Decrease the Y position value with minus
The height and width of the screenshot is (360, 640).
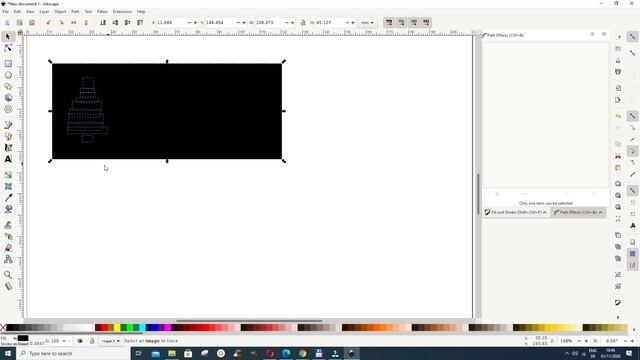pos(238,22)
